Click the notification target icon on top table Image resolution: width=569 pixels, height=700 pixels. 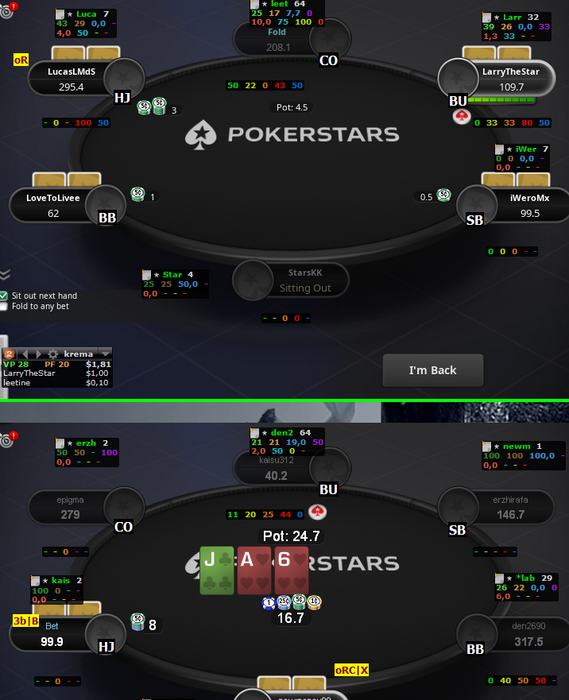click(x=8, y=10)
